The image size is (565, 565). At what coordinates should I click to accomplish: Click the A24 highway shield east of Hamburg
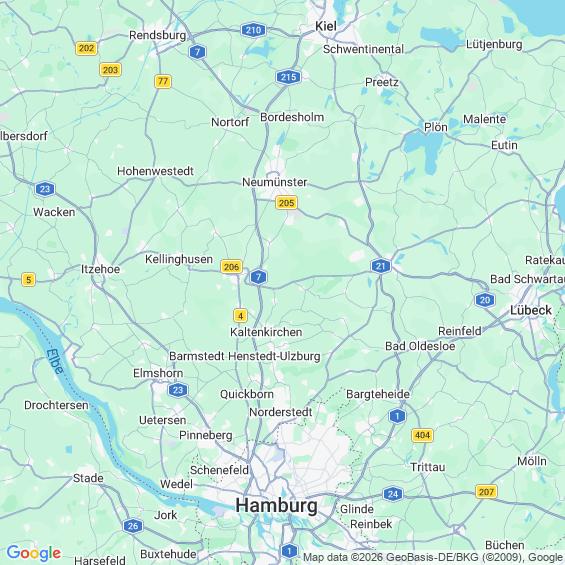[x=393, y=494]
